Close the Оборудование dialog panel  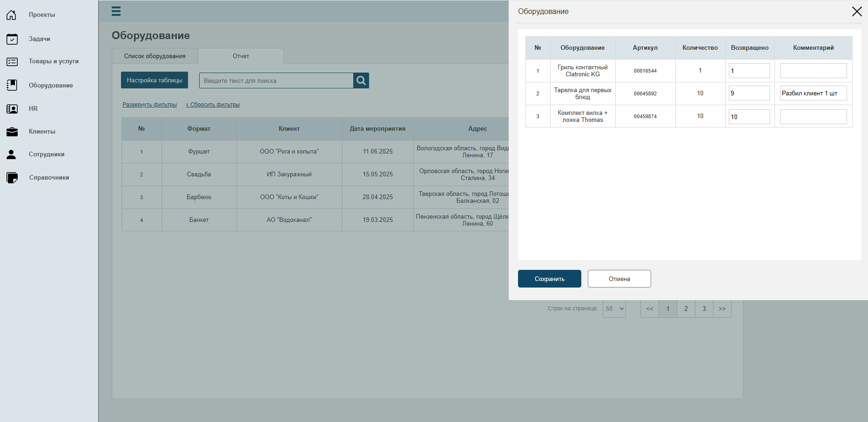857,11
